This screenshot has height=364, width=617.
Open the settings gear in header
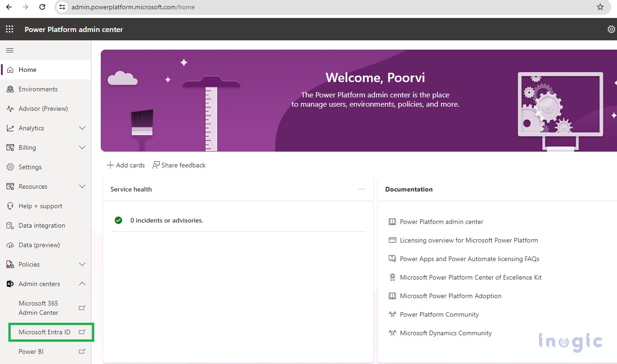click(611, 29)
